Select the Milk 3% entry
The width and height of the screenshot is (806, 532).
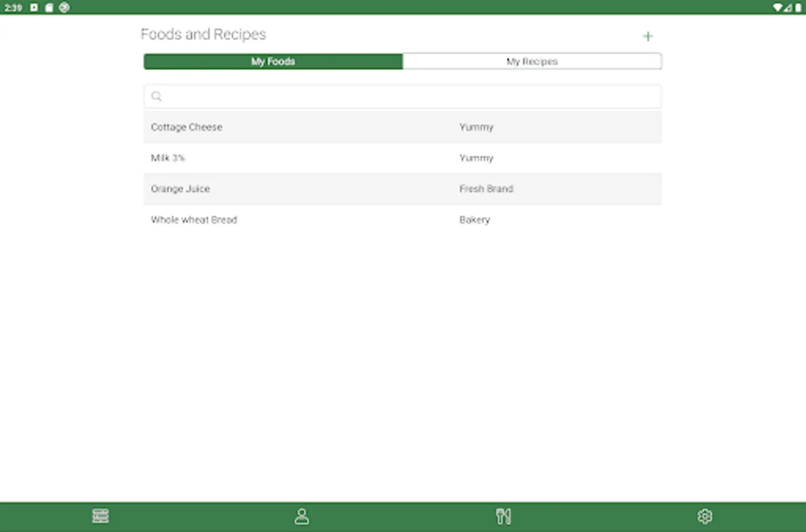click(x=168, y=158)
